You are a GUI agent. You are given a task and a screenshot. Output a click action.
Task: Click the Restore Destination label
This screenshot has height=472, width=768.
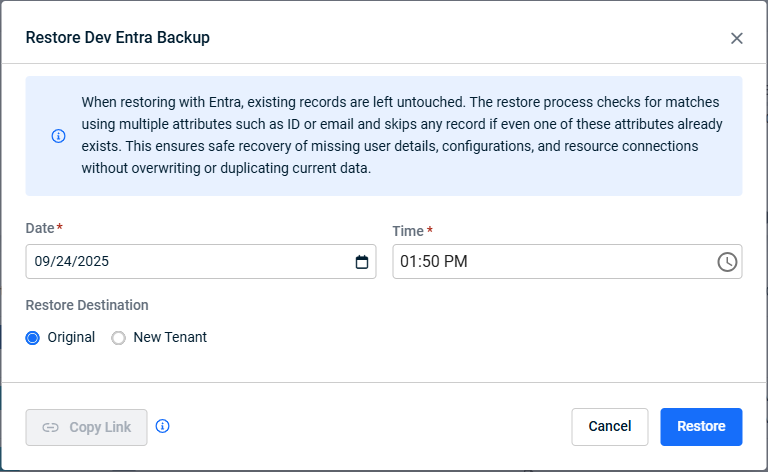[87, 305]
